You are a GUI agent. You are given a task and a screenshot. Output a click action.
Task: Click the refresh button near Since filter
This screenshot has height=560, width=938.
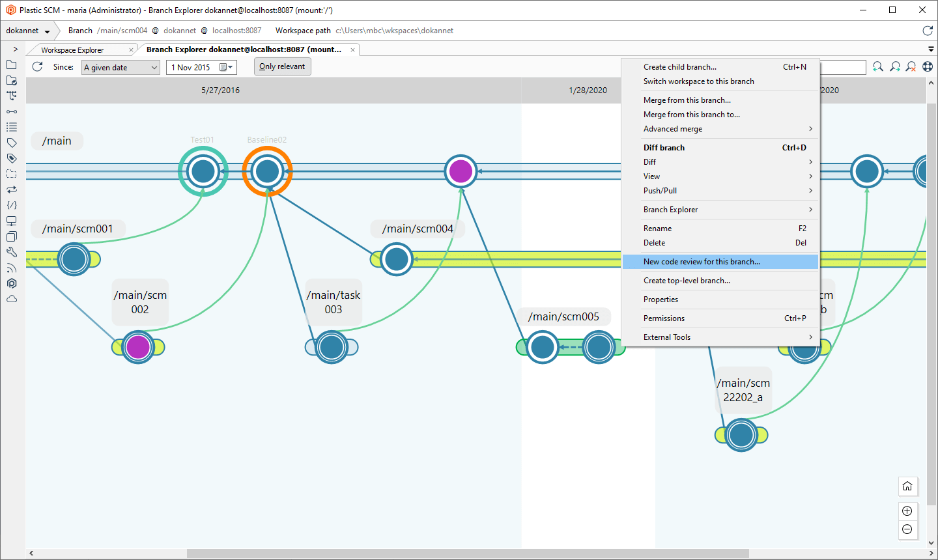[37, 66]
